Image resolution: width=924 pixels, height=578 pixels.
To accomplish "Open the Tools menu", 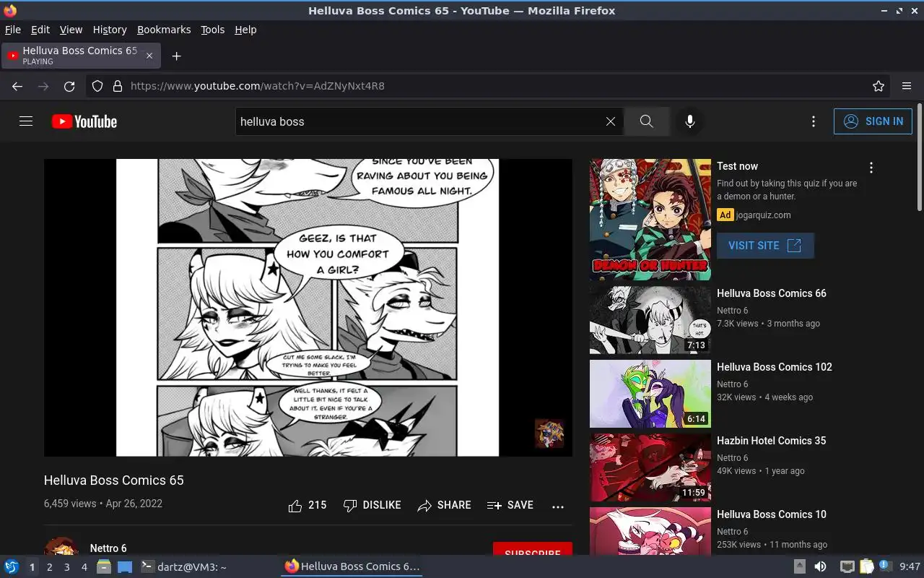I will click(x=213, y=30).
